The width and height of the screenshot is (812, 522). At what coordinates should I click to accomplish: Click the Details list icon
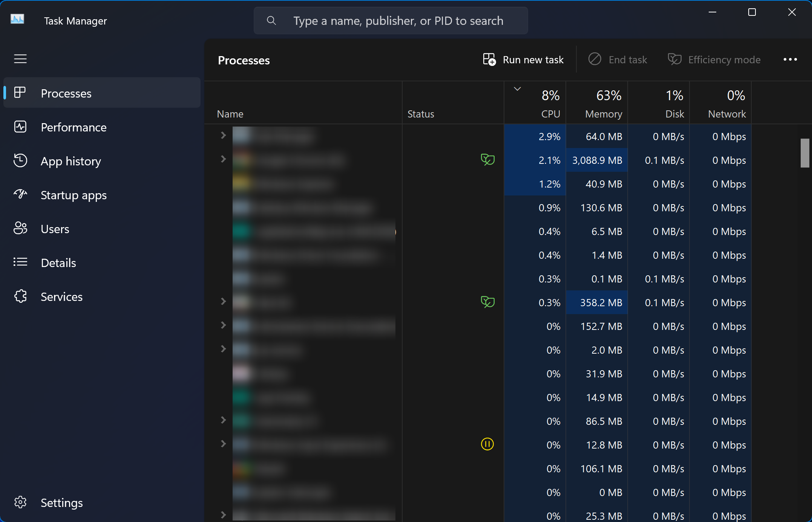coord(20,262)
